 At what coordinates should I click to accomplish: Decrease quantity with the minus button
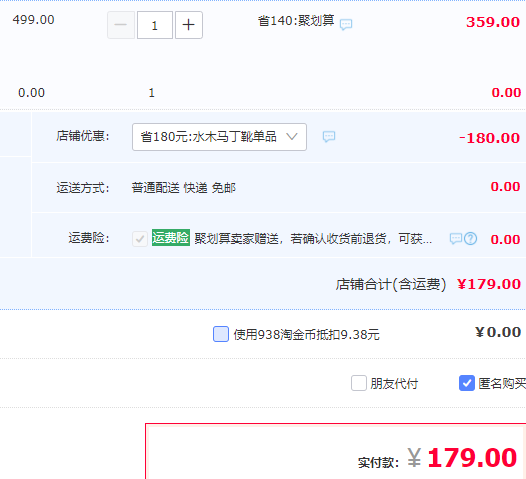coord(121,25)
